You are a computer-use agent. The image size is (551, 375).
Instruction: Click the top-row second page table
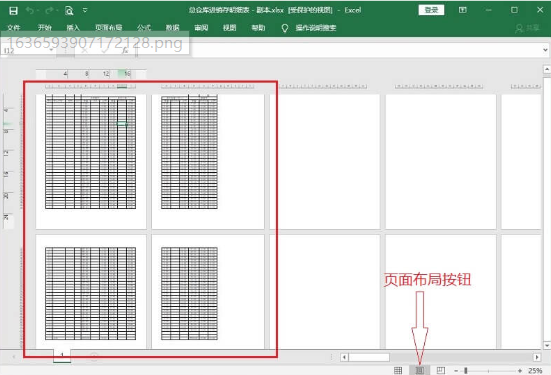point(189,152)
